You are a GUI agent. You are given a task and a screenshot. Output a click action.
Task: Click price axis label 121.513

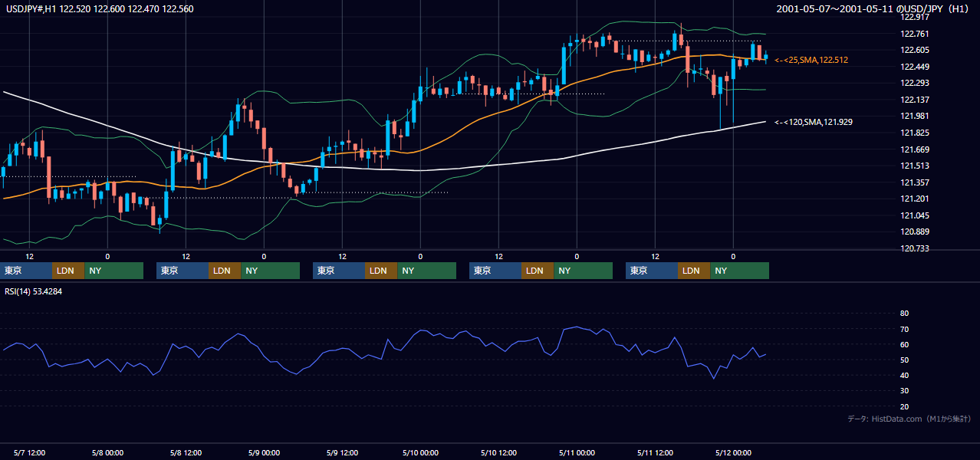coord(916,166)
